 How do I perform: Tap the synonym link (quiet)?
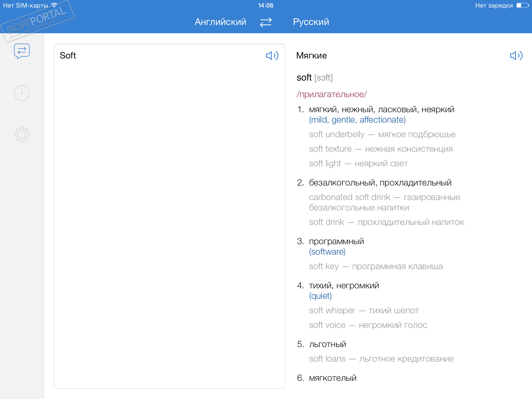tap(320, 296)
